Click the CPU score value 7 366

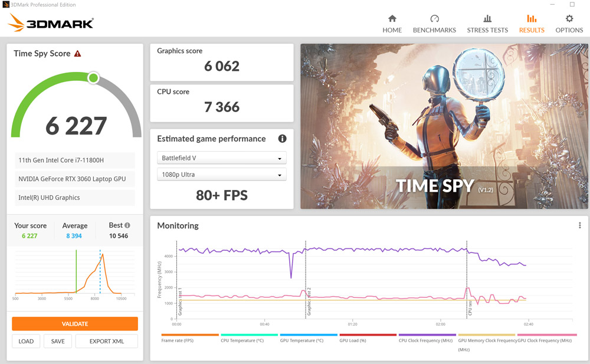point(222,107)
